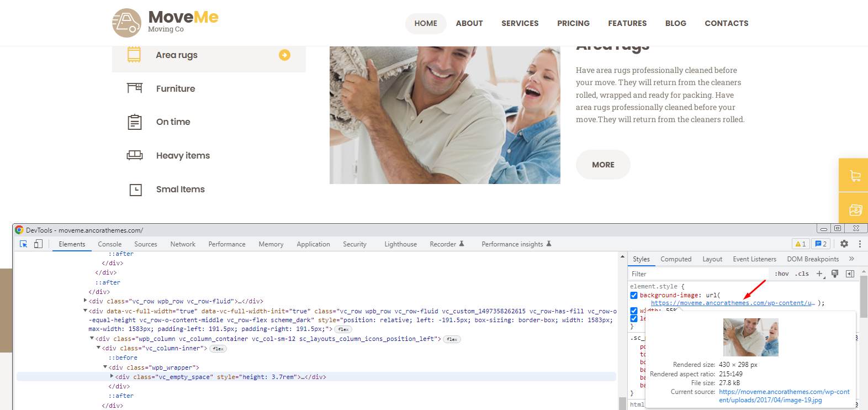Open the current source image-19.jpg link
Screen dimensions: 868x410
[x=784, y=396]
